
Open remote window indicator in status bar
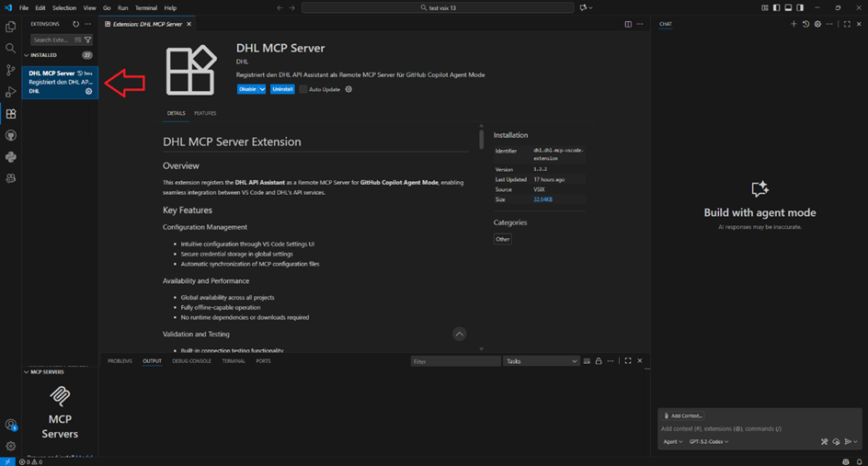click(x=7, y=461)
